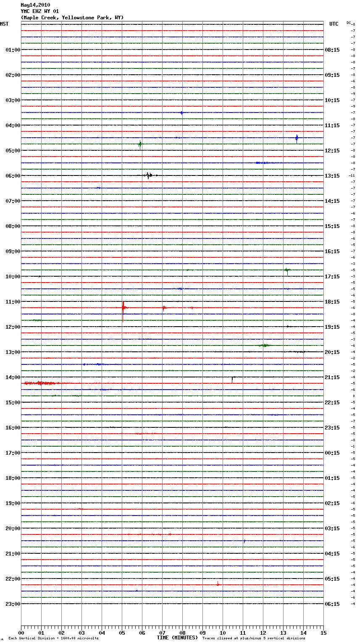The height and width of the screenshot is (644, 357).
Task: Click the traces clipped footnote text
Action: tap(254, 638)
